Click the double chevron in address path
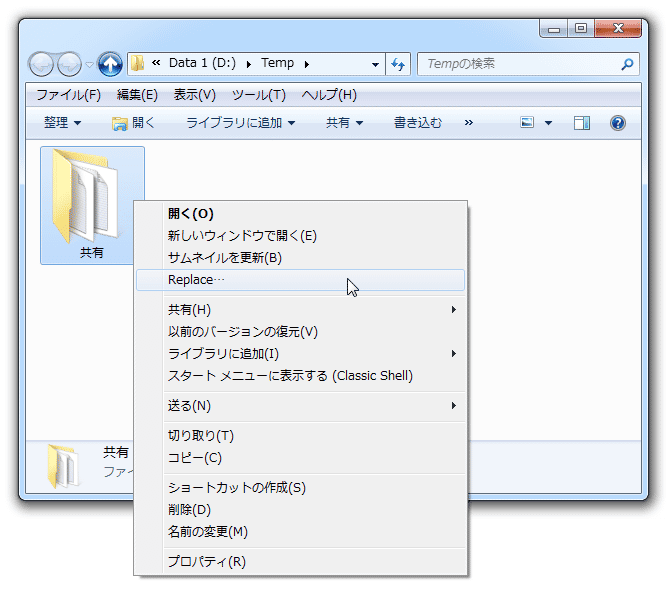Image resolution: width=672 pixels, height=589 pixels. click(156, 63)
